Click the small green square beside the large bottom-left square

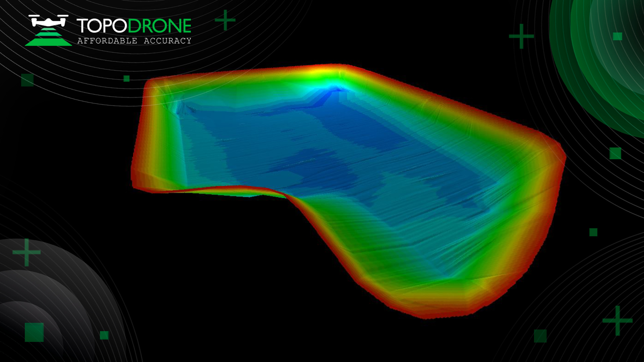tap(104, 335)
